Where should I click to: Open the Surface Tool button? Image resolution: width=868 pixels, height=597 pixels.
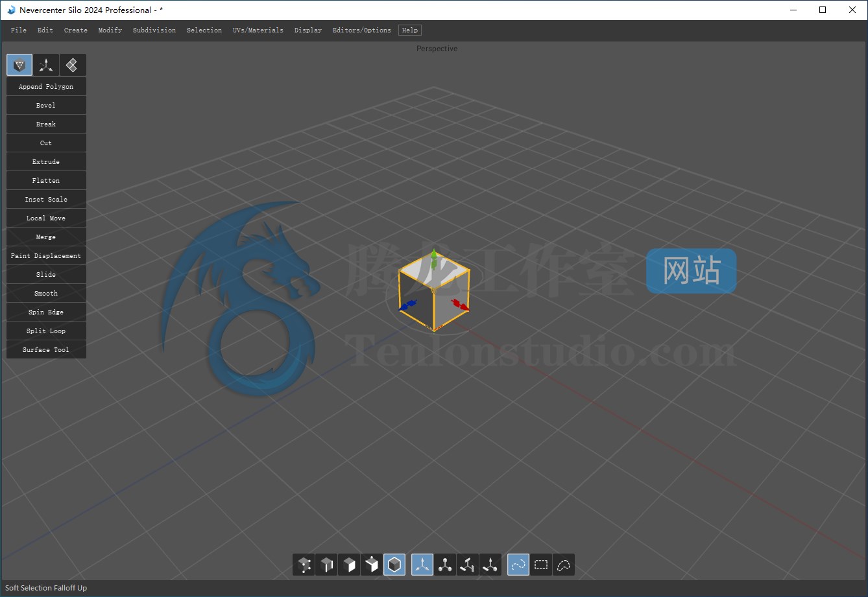point(46,350)
